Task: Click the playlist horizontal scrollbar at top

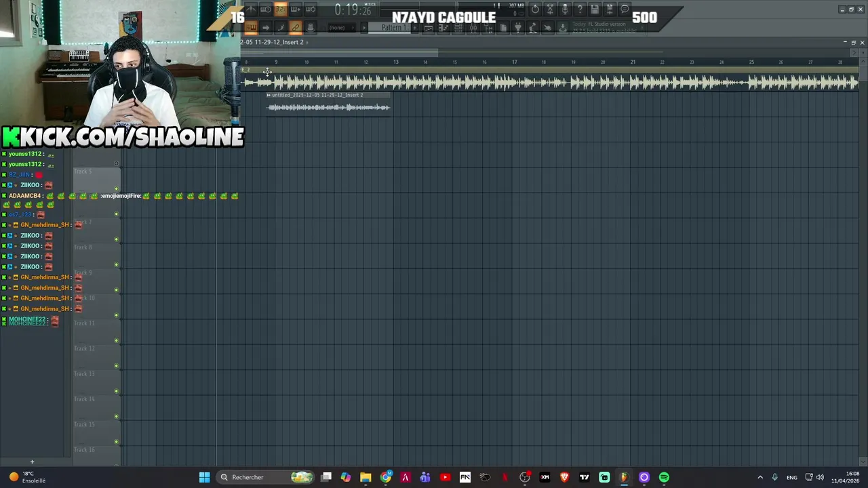Action: pos(339,52)
